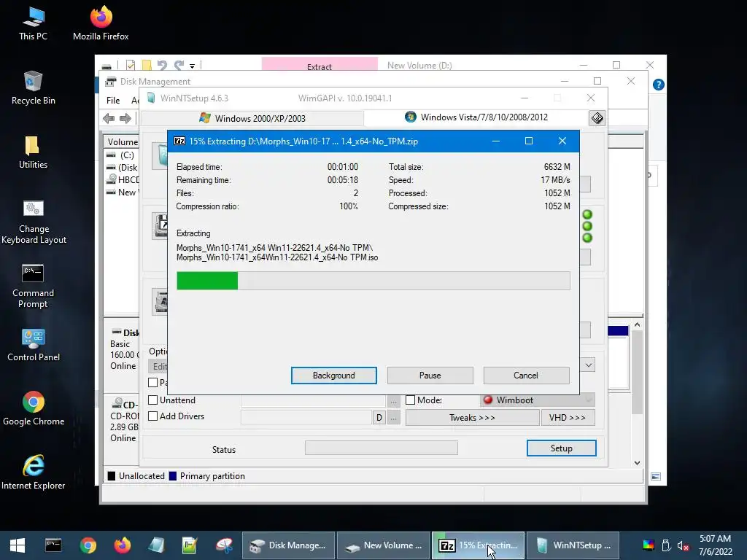Open Command Prompt from taskbar
Viewport: 747px width, 560px height.
pyautogui.click(x=53, y=545)
